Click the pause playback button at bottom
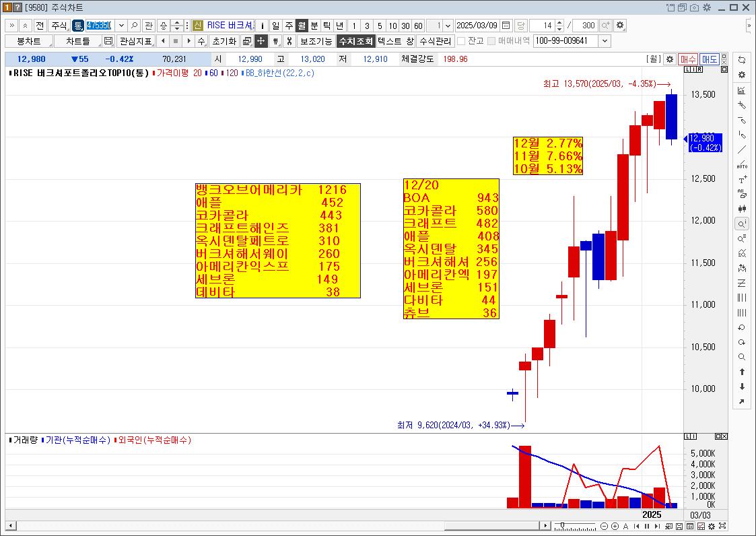 pos(646,527)
